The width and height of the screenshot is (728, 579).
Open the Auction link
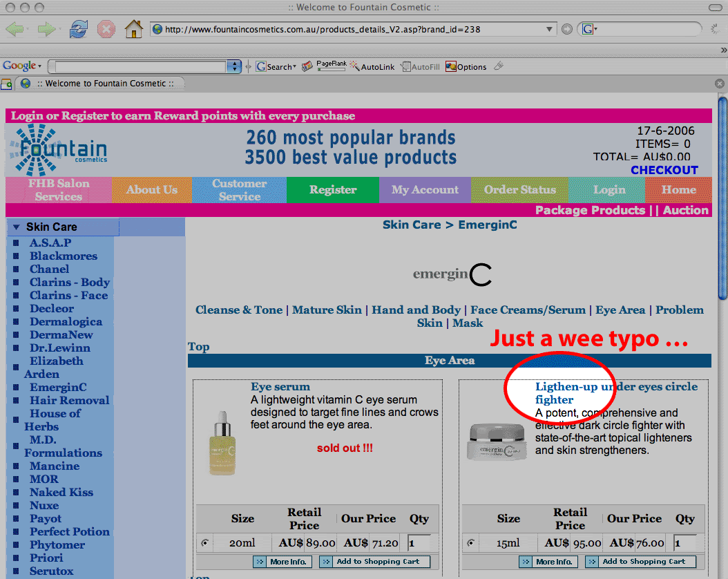point(685,210)
